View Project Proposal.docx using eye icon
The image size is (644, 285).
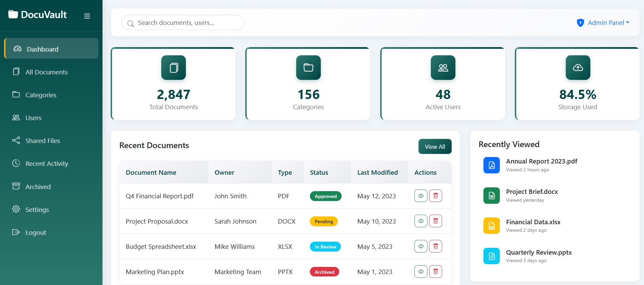click(x=421, y=221)
